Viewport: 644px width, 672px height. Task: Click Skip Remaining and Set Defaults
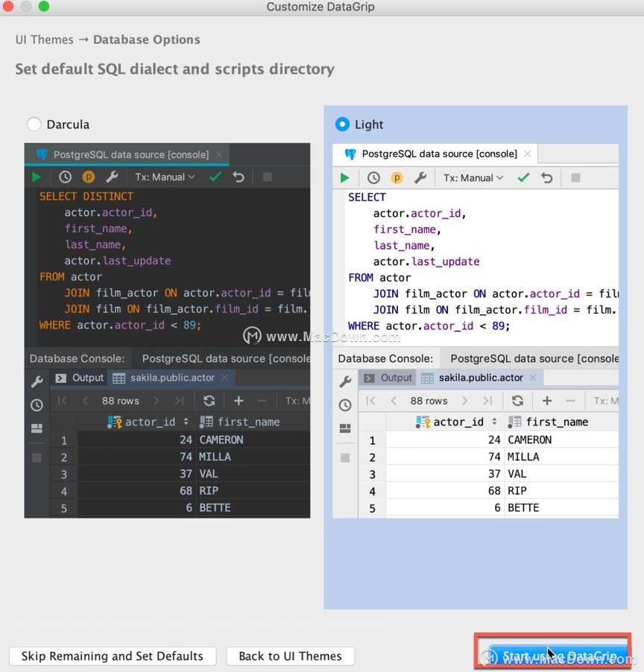(113, 656)
